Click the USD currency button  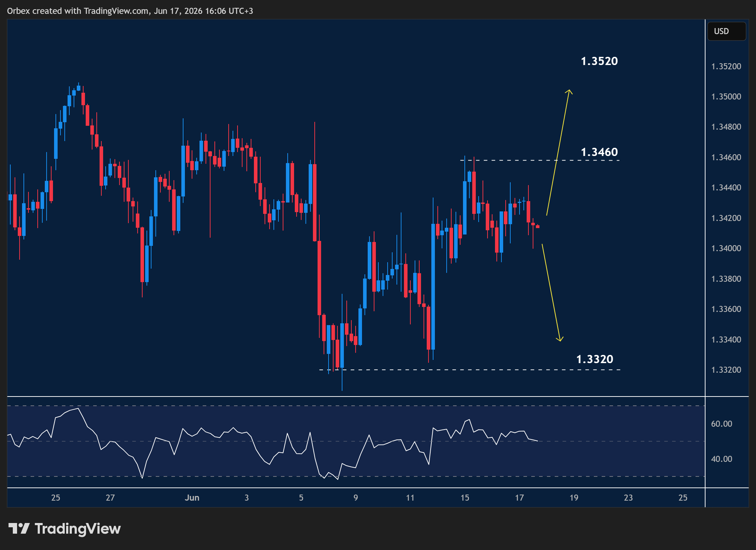tap(726, 31)
